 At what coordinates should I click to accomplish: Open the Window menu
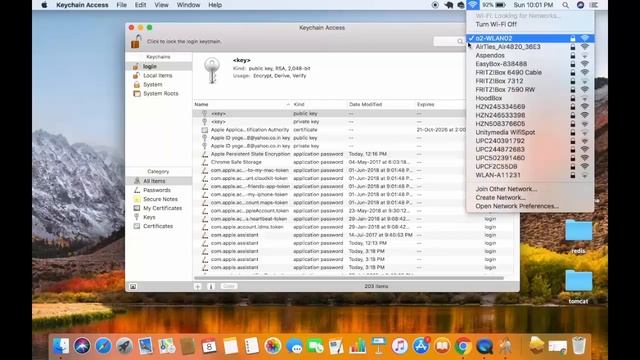point(188,5)
